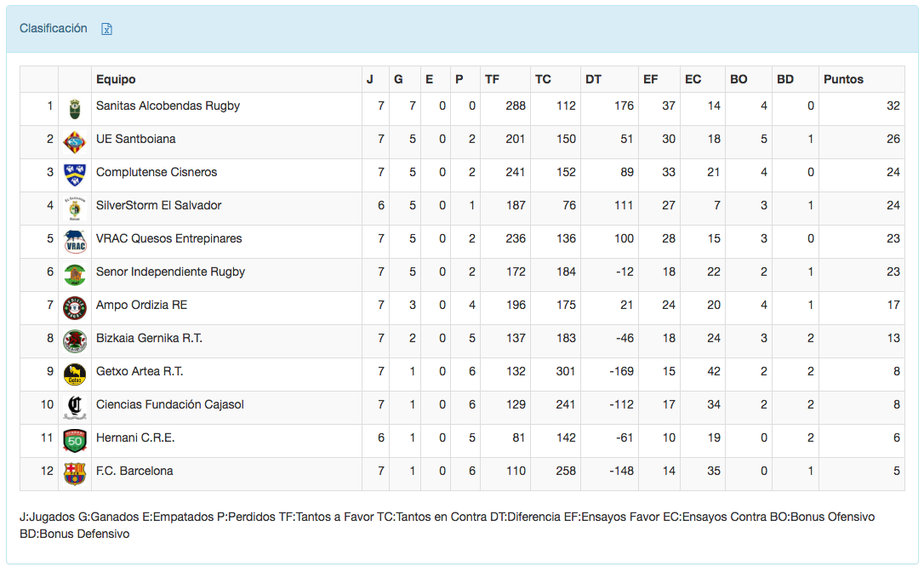The width and height of the screenshot is (924, 572).
Task: Click the TF column header
Action: pyautogui.click(x=492, y=79)
